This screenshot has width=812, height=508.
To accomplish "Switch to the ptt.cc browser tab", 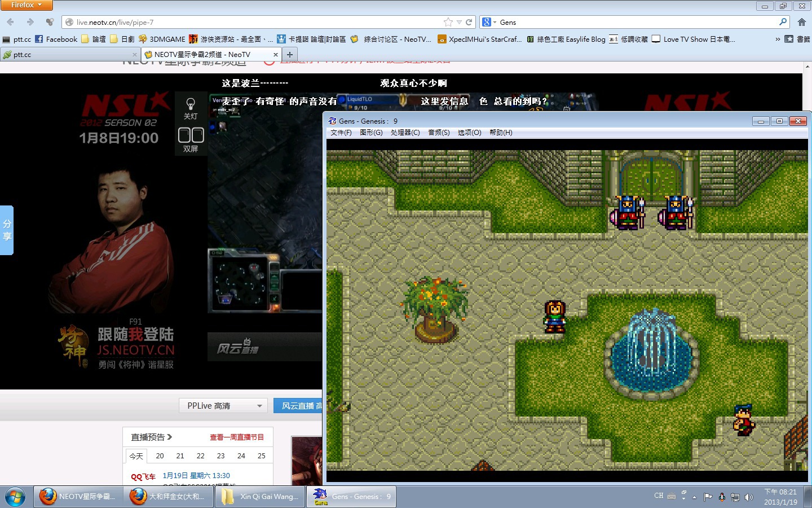I will point(69,55).
